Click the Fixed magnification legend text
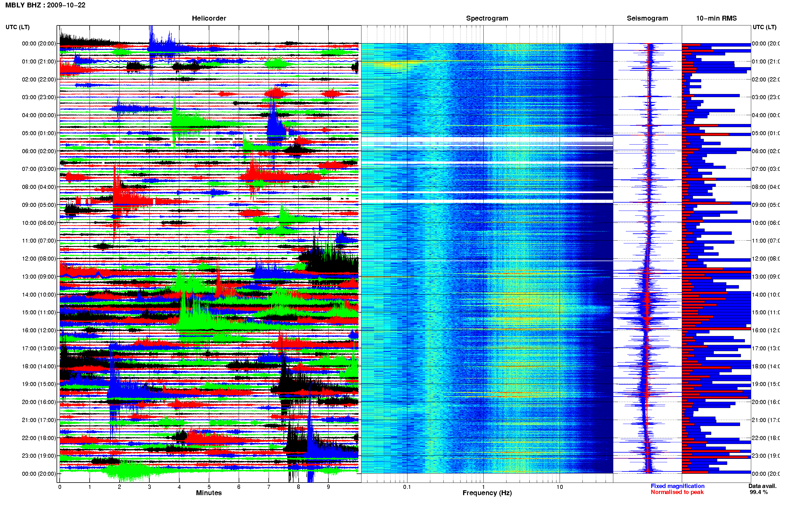812x508 pixels. [678, 486]
